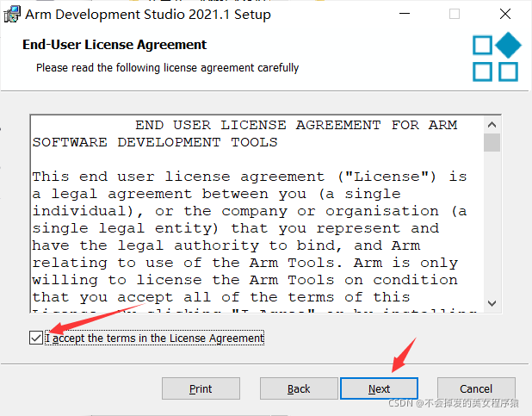Image resolution: width=532 pixels, height=416 pixels.
Task: Click the "END USER LICENSE AGREEMENT FOR ARM" heading line
Action: (x=296, y=125)
